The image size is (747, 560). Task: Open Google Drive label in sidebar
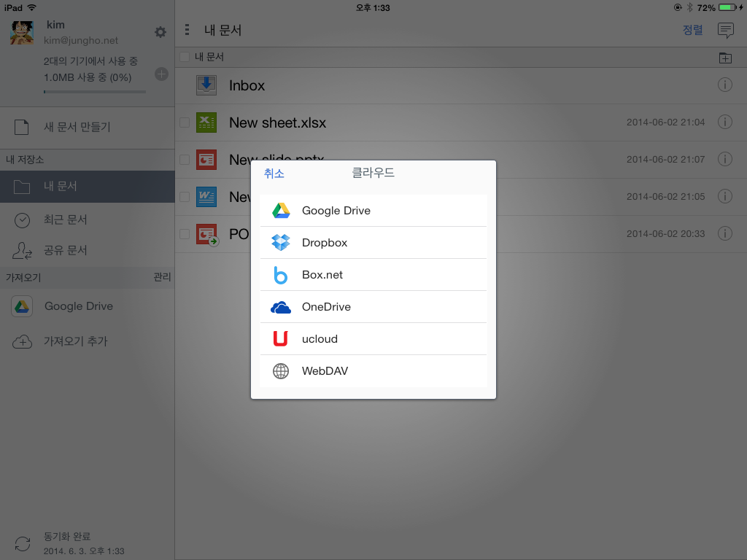click(79, 306)
